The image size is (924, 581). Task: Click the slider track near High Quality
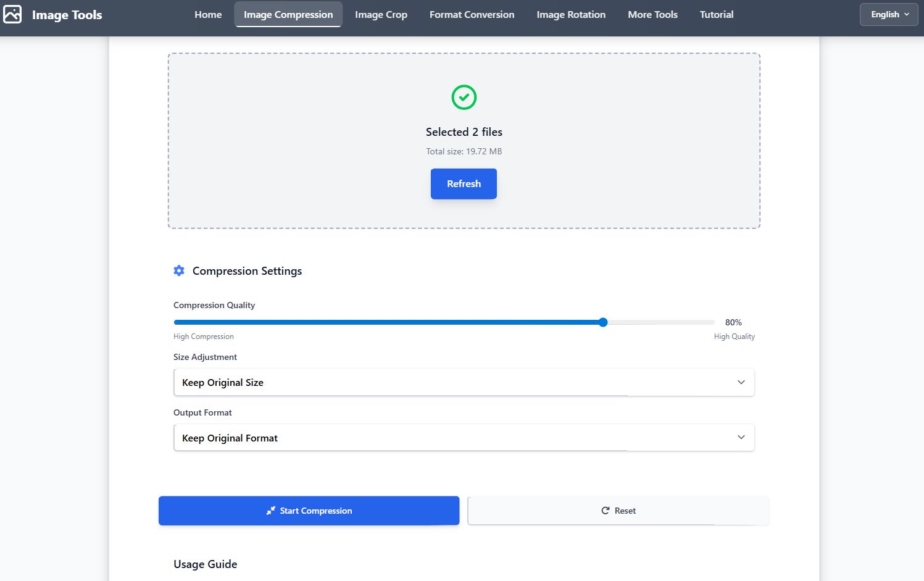tap(660, 322)
